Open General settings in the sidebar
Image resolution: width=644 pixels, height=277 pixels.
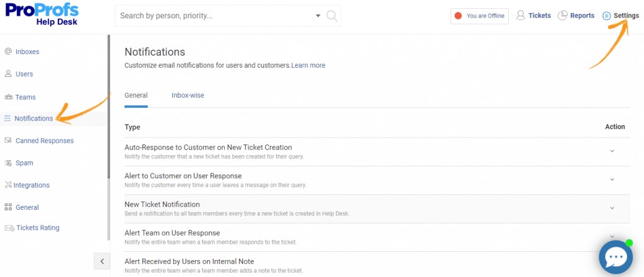[27, 207]
